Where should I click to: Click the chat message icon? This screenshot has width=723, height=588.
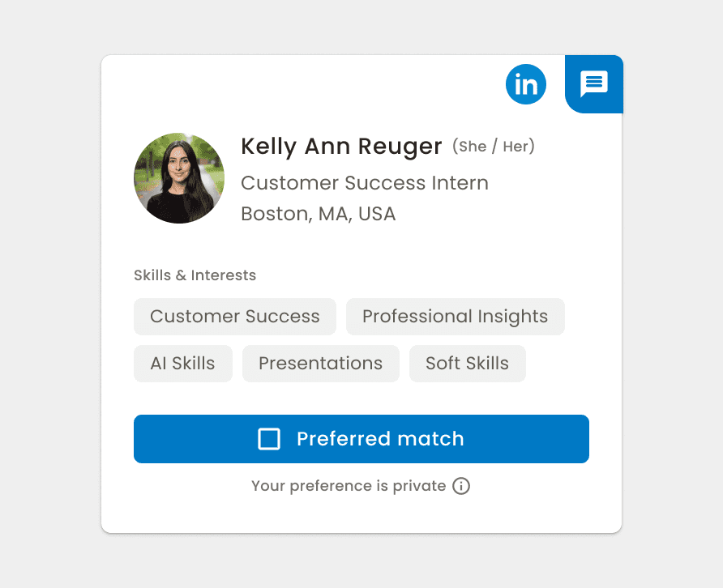(594, 83)
